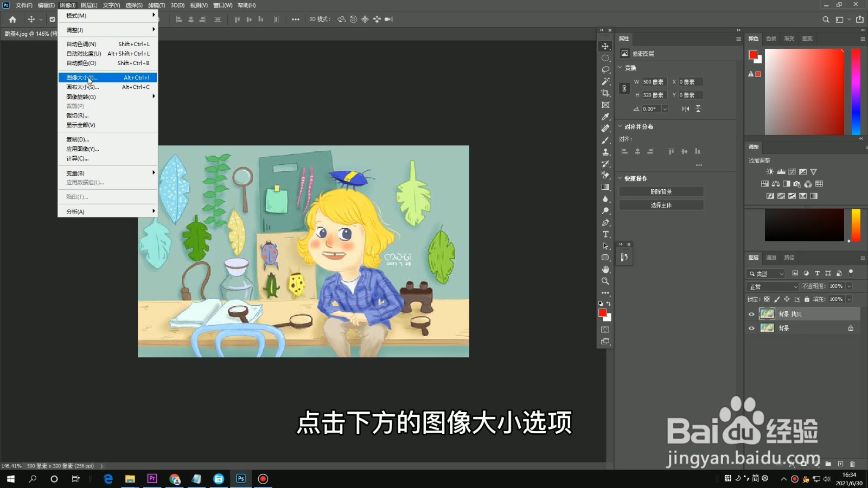868x488 pixels.
Task: Collapse the 快速操作 section
Action: 621,178
